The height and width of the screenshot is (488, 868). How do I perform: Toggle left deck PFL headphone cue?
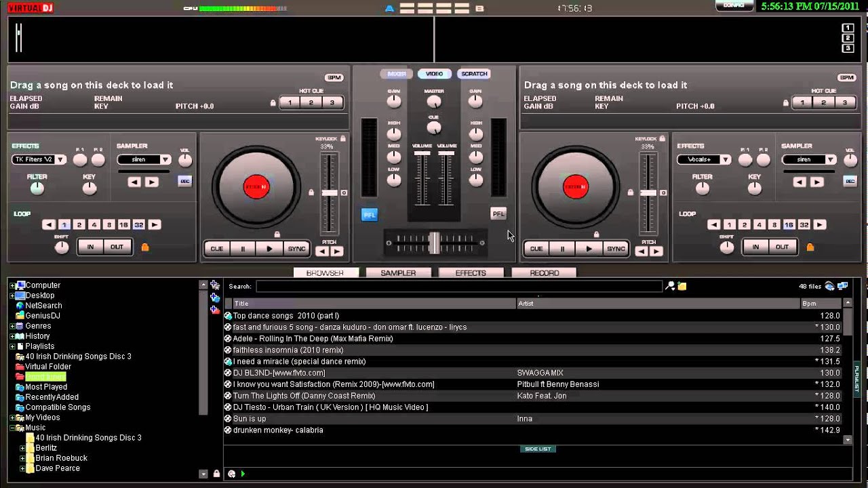(x=370, y=214)
